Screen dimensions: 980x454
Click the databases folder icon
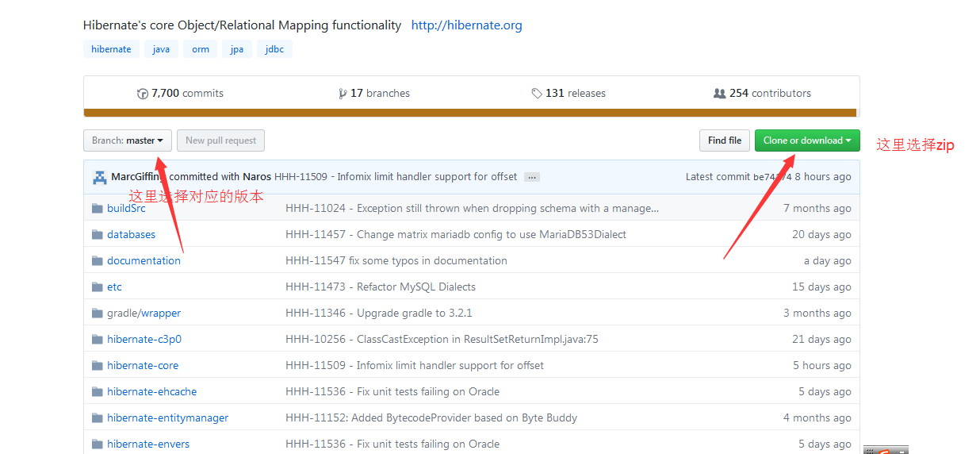tap(98, 235)
